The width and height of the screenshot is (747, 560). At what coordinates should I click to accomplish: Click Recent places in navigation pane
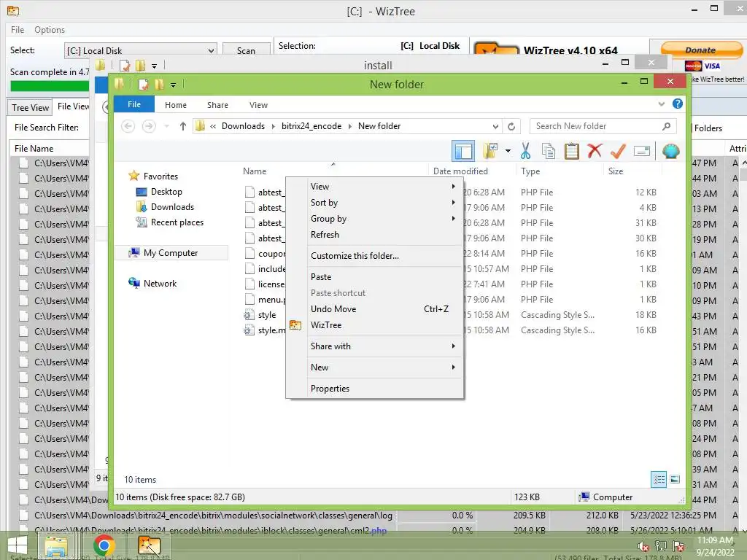pyautogui.click(x=177, y=222)
